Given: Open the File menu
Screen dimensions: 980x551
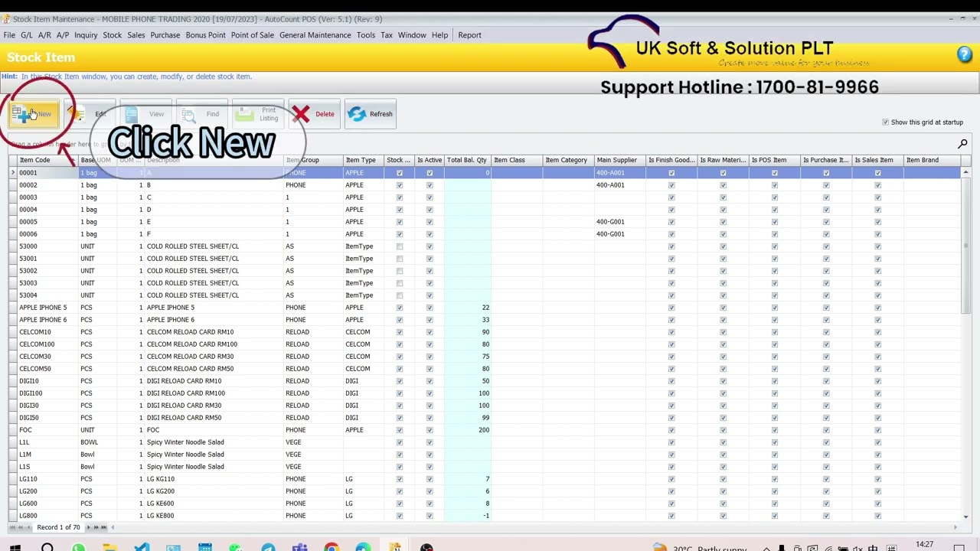Looking at the screenshot, I should [x=9, y=35].
